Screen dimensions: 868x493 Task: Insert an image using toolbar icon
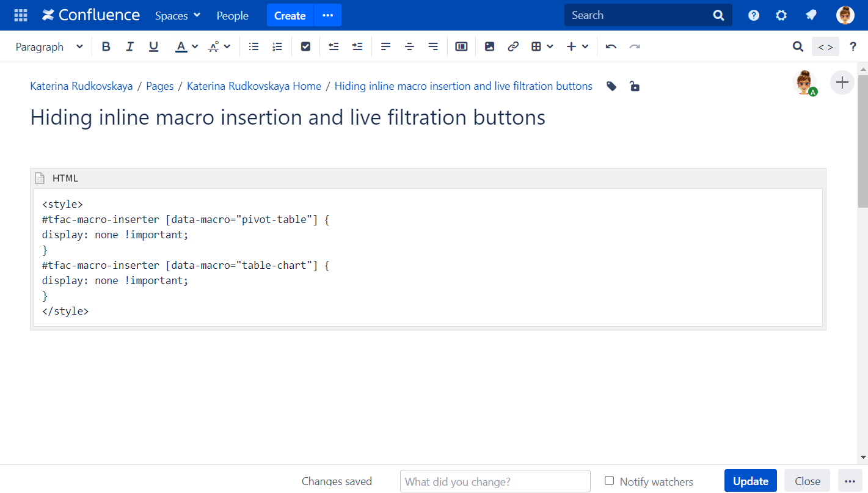pyautogui.click(x=489, y=46)
